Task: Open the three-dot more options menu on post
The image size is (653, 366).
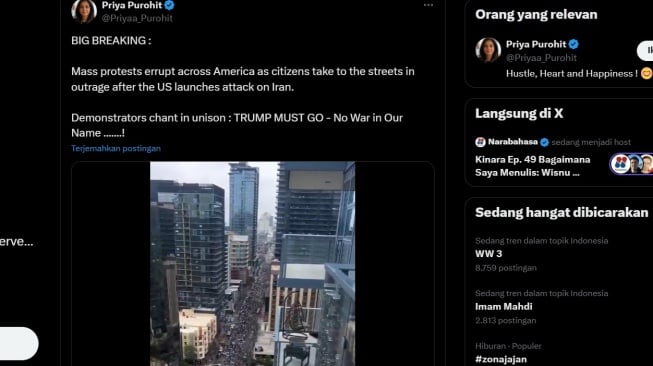Action: 428,5
